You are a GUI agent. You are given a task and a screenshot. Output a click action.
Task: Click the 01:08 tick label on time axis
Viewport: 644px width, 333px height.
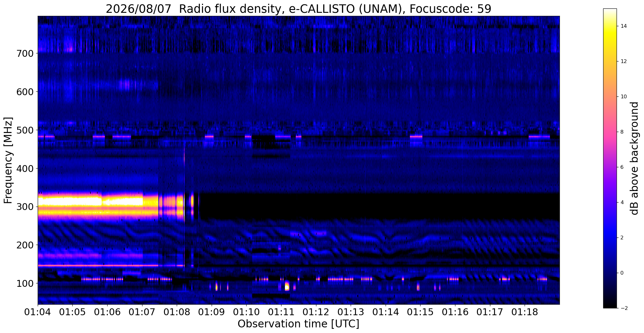(177, 312)
